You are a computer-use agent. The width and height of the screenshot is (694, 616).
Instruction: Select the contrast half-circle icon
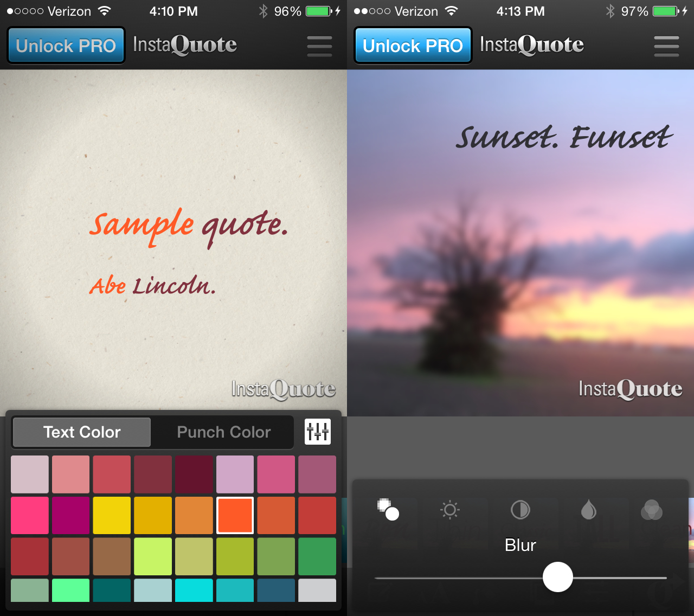click(x=520, y=510)
